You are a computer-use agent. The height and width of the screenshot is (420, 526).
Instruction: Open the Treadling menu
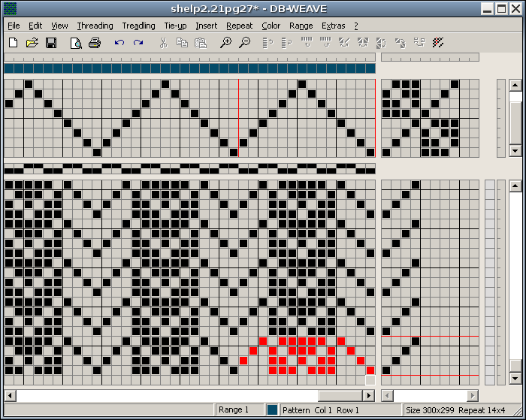click(x=138, y=26)
